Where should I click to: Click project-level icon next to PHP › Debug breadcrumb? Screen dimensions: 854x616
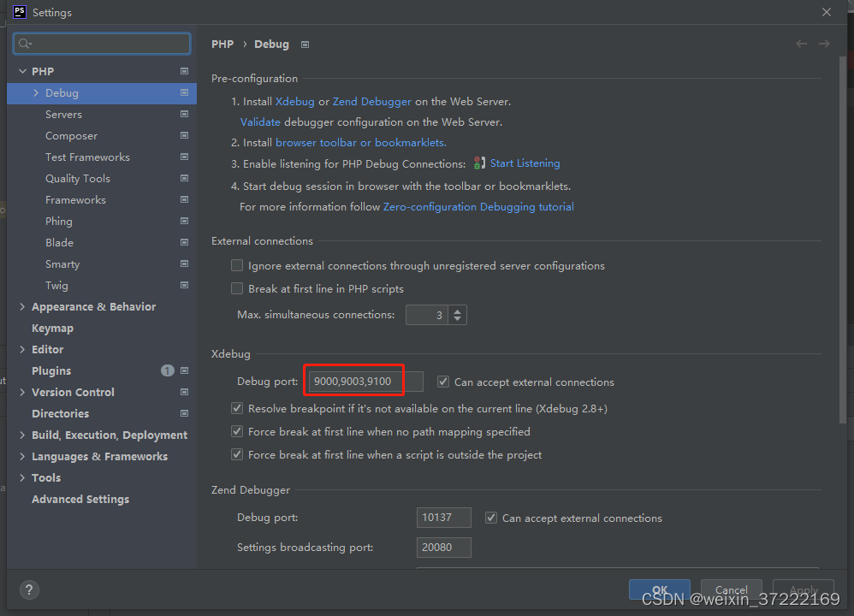point(305,44)
